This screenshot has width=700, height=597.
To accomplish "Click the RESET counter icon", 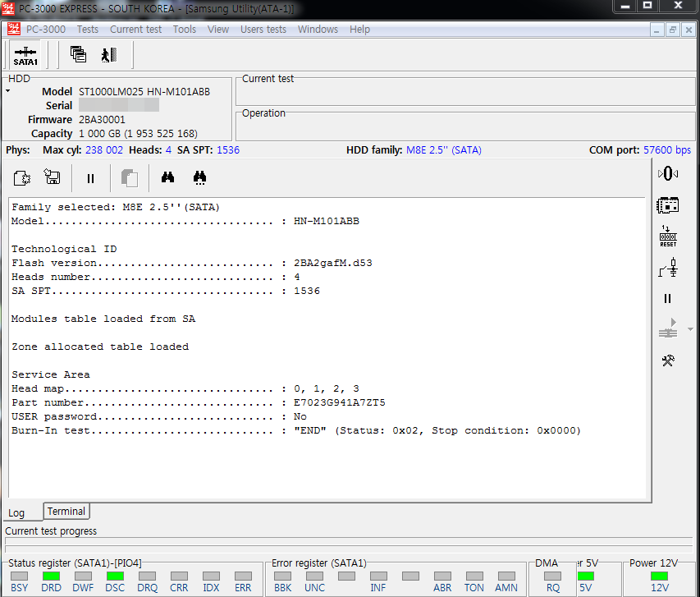I will 668,236.
